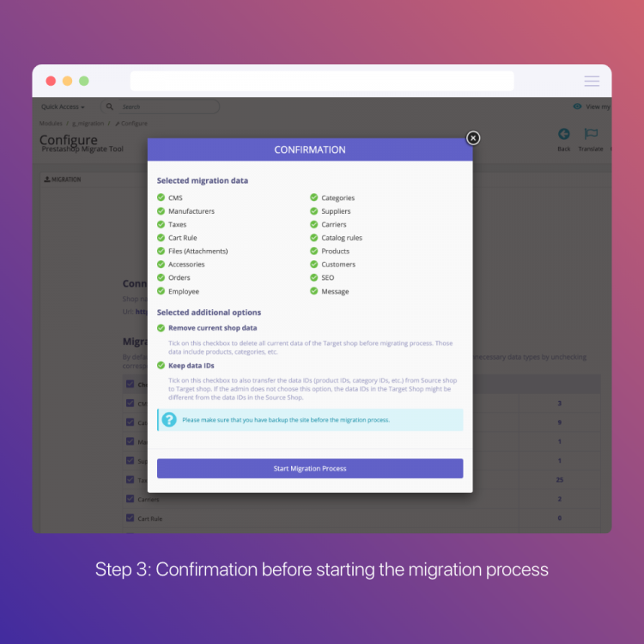
Task: Click the 'Selected migration data' heading
Action: [x=203, y=180]
